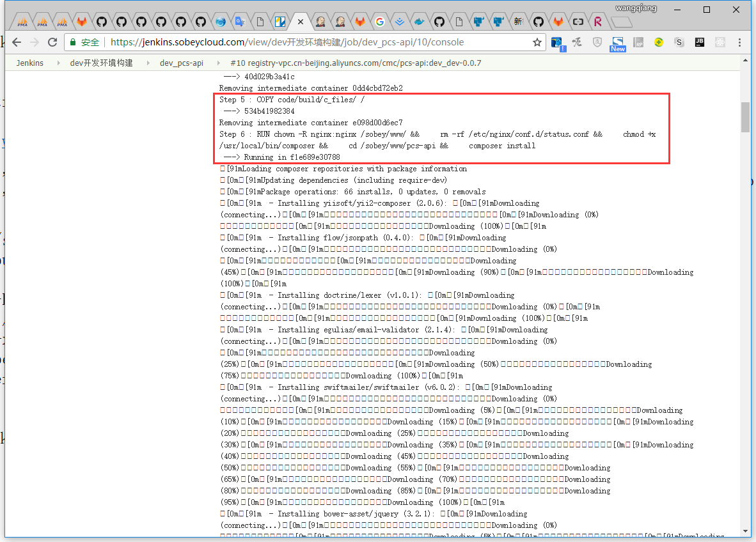
Task: Reload the Jenkins console page
Action: (x=52, y=43)
